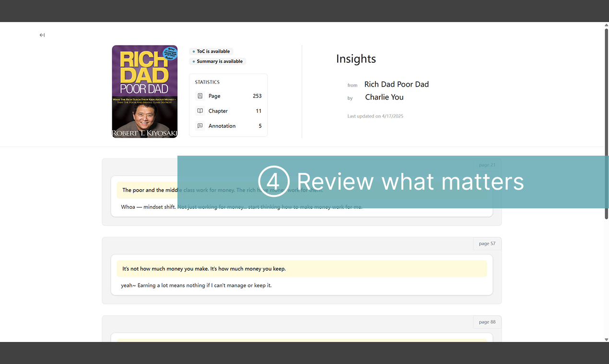Select the 'ToC is available' badge

pos(211,51)
